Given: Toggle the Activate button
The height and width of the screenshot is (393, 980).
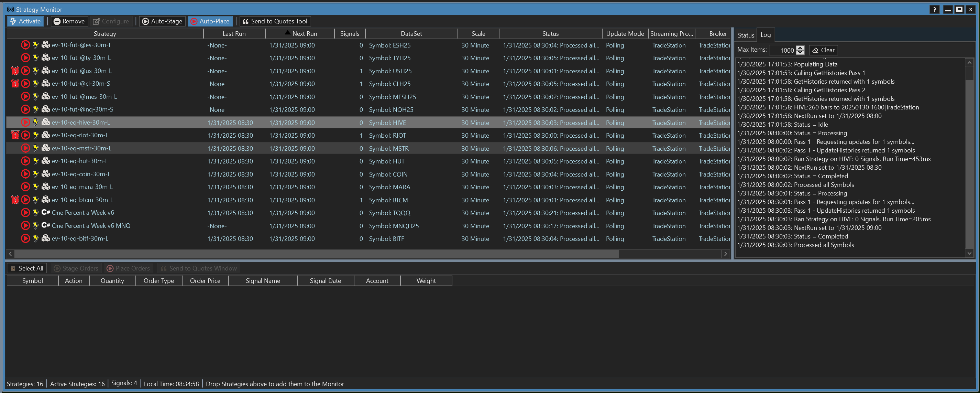Looking at the screenshot, I should [x=25, y=21].
